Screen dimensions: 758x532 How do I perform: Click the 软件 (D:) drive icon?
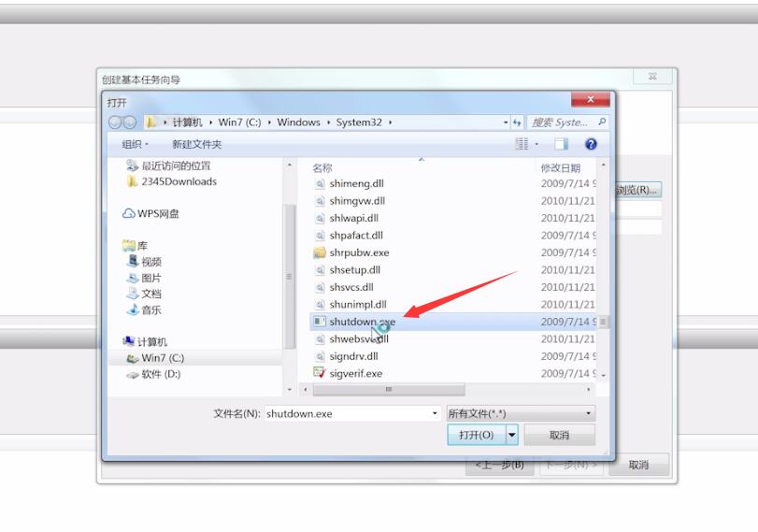pos(133,374)
